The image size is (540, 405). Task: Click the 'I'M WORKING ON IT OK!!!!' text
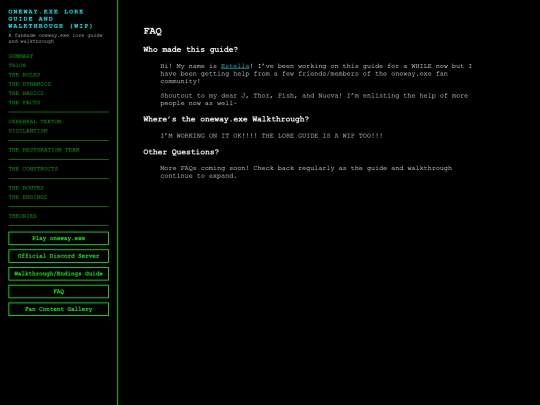point(271,136)
